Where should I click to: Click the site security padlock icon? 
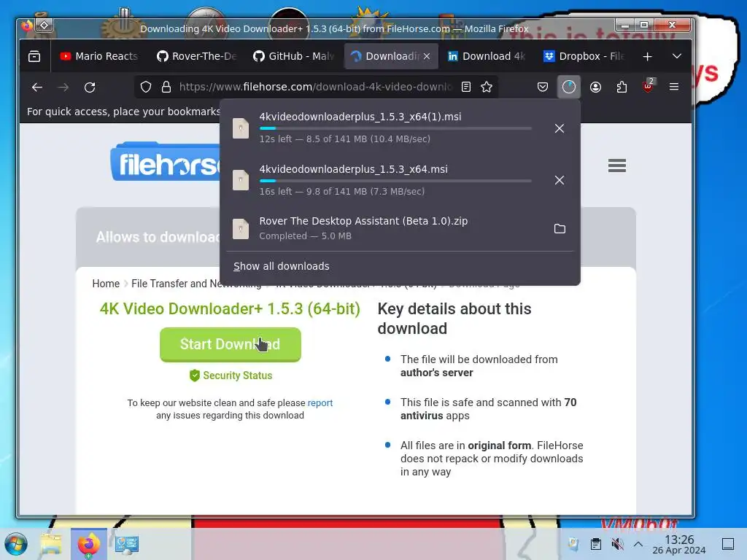(166, 87)
